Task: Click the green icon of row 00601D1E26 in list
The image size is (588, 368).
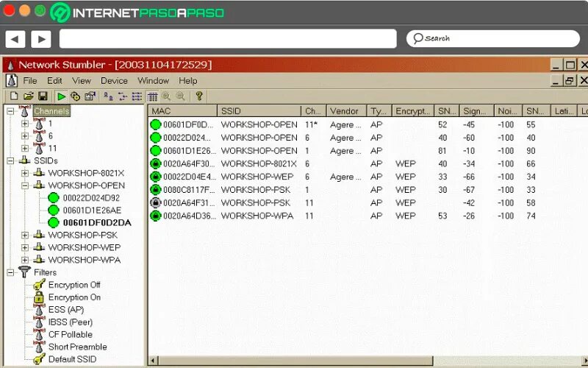Action: click(x=155, y=151)
